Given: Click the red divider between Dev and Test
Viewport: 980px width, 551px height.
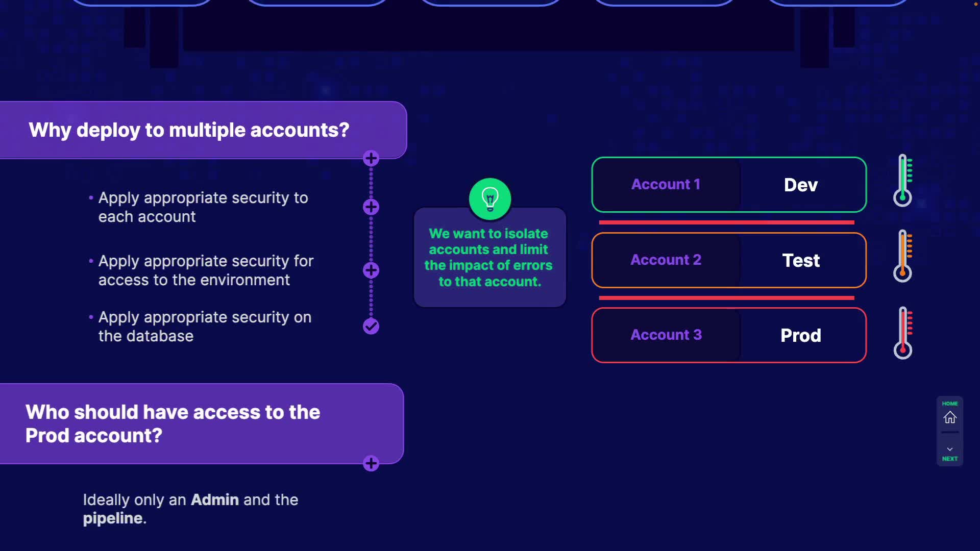Looking at the screenshot, I should (x=726, y=222).
